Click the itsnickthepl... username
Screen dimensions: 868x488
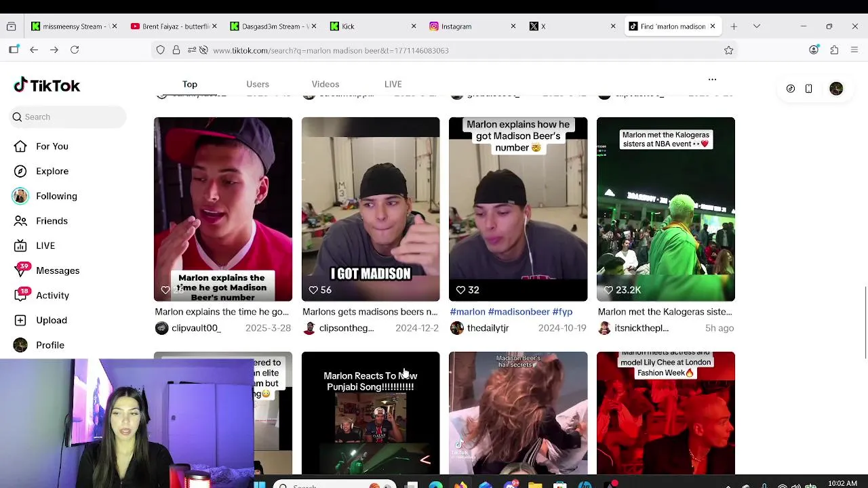coord(642,328)
